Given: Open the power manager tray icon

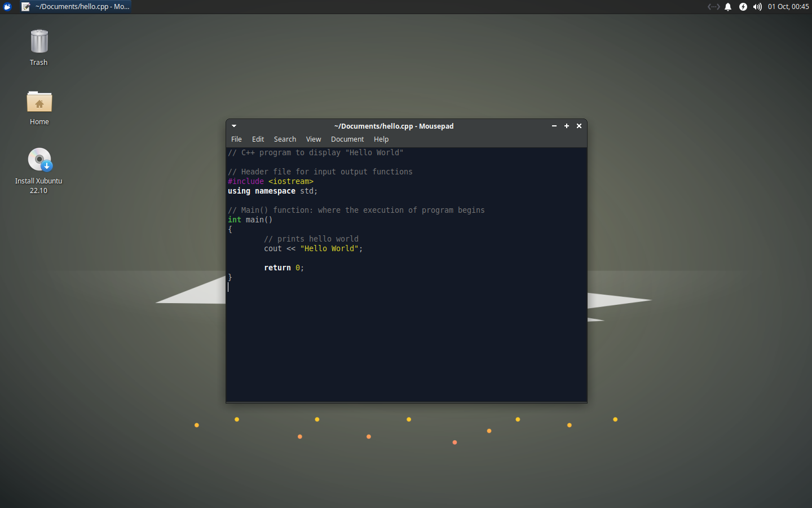Looking at the screenshot, I should 743,6.
